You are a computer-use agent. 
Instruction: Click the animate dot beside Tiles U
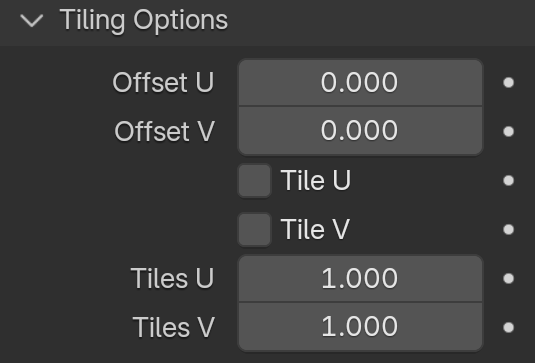tap(508, 279)
